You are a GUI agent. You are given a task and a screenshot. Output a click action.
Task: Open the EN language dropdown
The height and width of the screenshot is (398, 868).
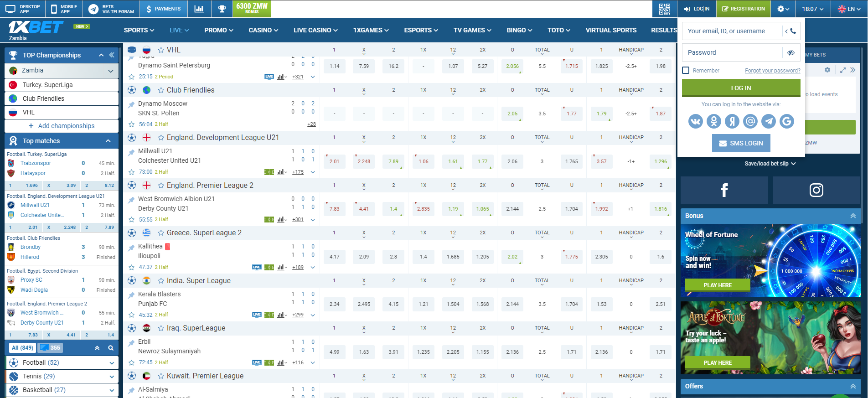pyautogui.click(x=849, y=9)
